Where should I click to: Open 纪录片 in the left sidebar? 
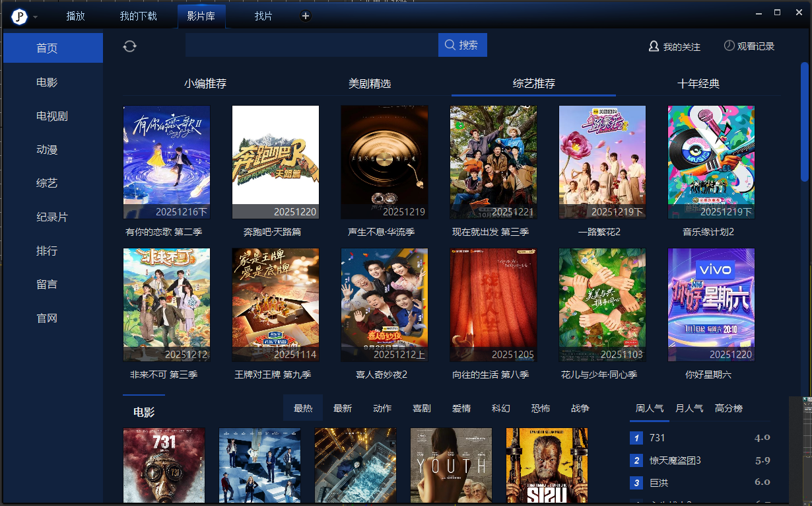click(x=52, y=217)
